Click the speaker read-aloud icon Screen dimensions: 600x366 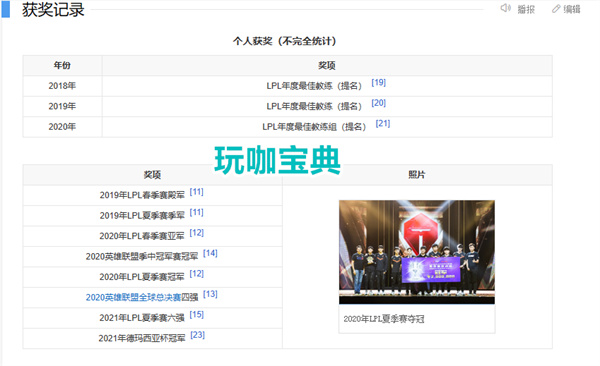tap(505, 8)
